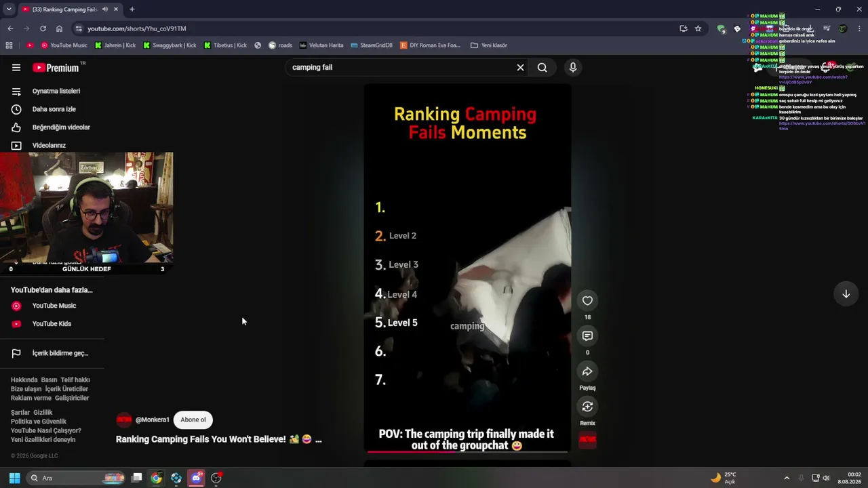Open the 'Swaggybark | Kick' bookmark
The height and width of the screenshot is (488, 868).
(x=170, y=45)
